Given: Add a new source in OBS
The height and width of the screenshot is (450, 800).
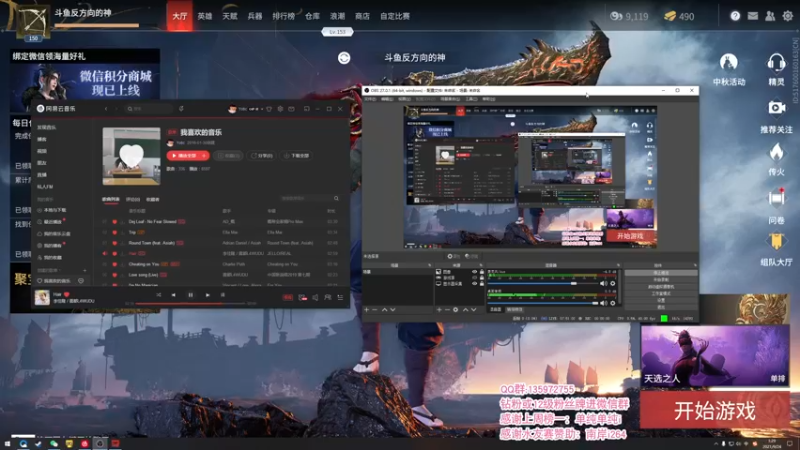Looking at the screenshot, I should tap(439, 310).
